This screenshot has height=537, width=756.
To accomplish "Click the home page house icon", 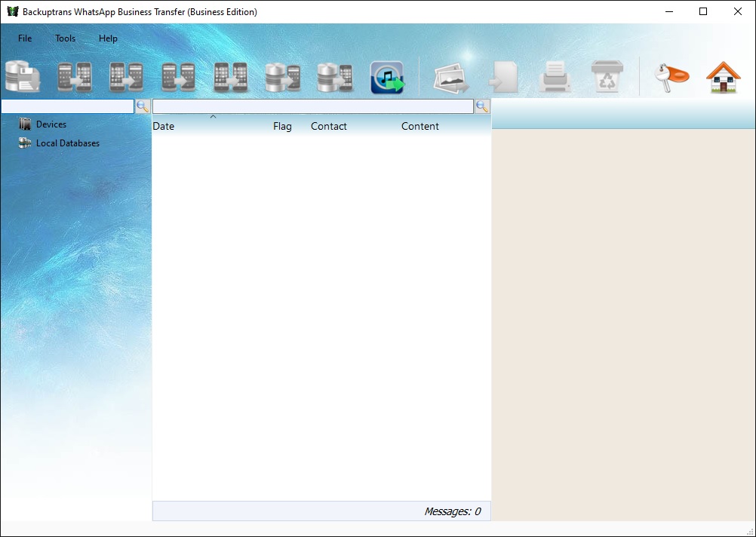I will pyautogui.click(x=724, y=77).
